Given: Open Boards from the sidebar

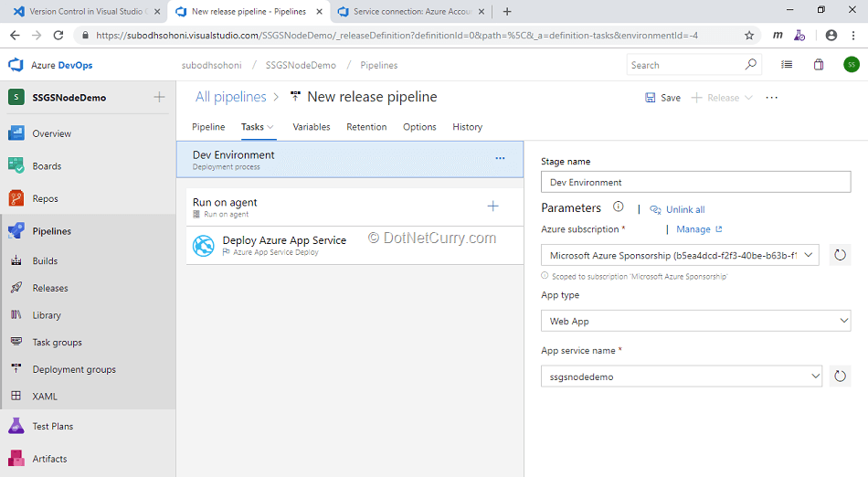Looking at the screenshot, I should pyautogui.click(x=47, y=166).
